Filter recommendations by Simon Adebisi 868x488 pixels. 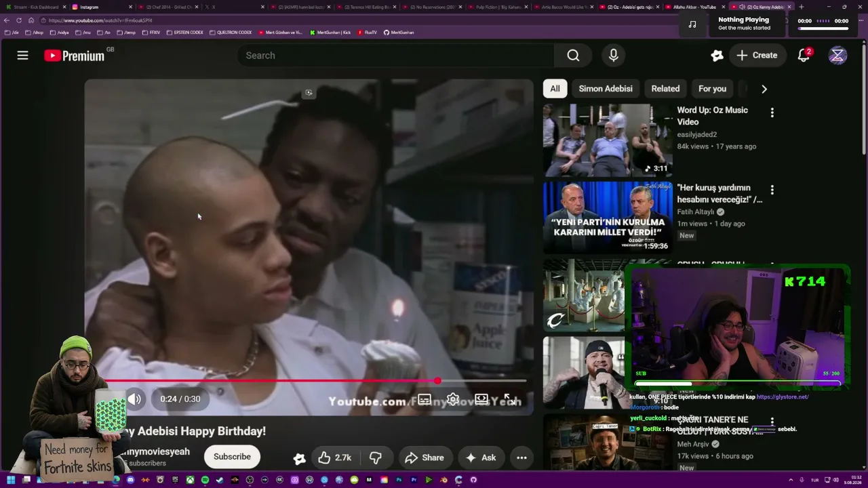tap(606, 89)
